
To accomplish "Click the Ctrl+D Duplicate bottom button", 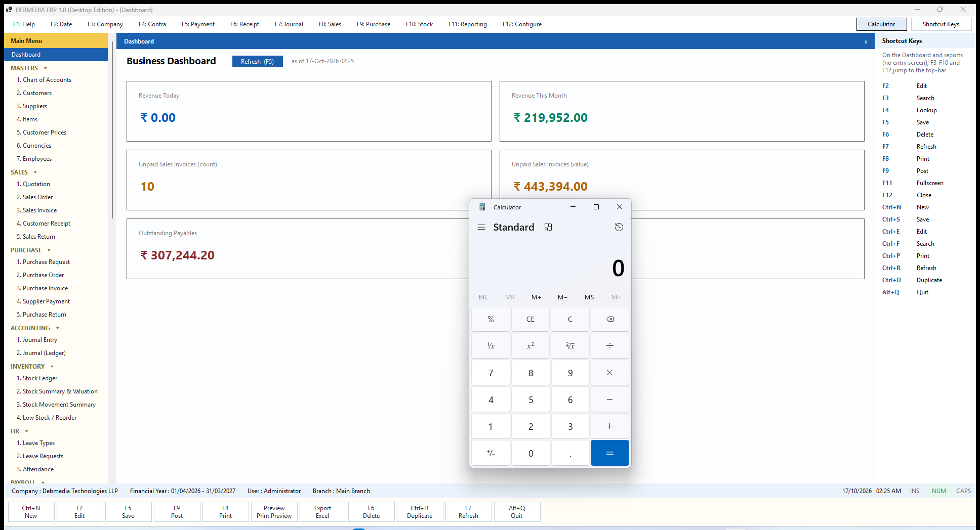I will [x=420, y=512].
